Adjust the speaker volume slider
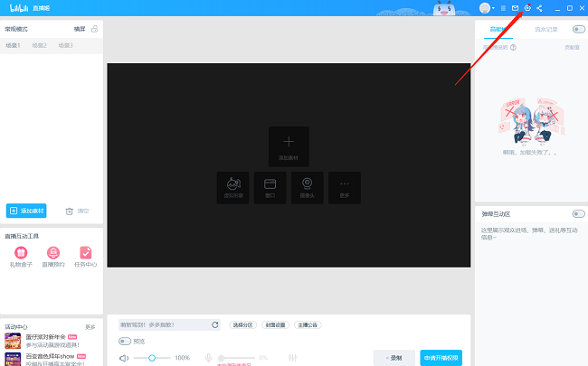 pyautogui.click(x=152, y=358)
